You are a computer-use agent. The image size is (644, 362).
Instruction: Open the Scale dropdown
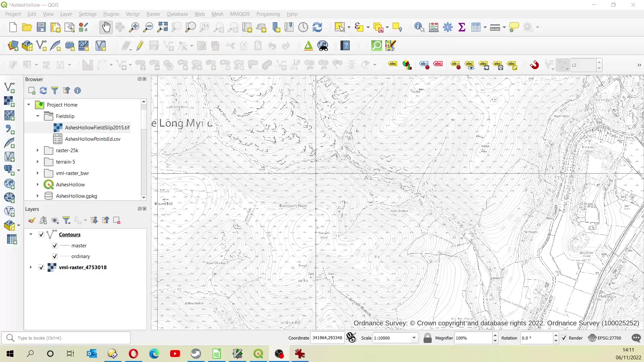pos(414,338)
